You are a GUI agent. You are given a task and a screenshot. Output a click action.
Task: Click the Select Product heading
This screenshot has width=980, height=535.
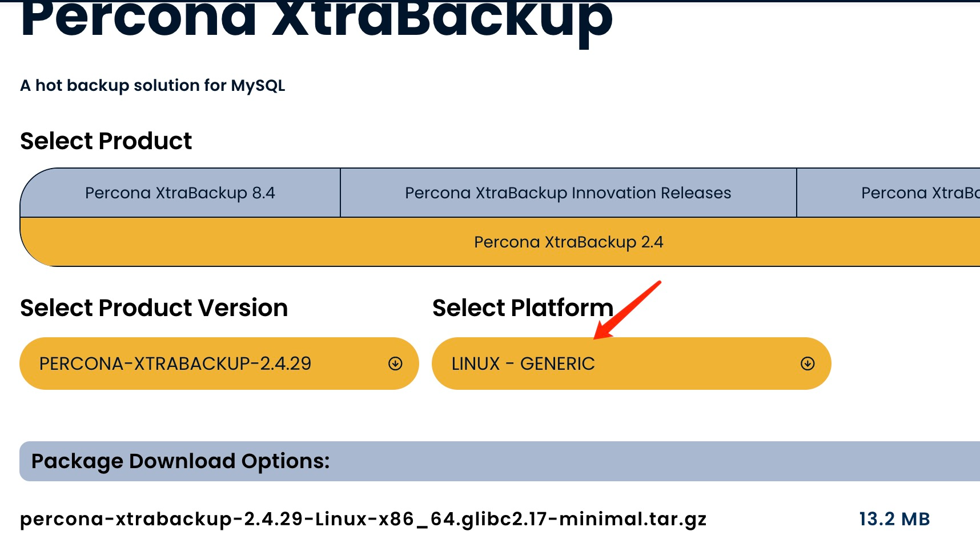point(106,141)
